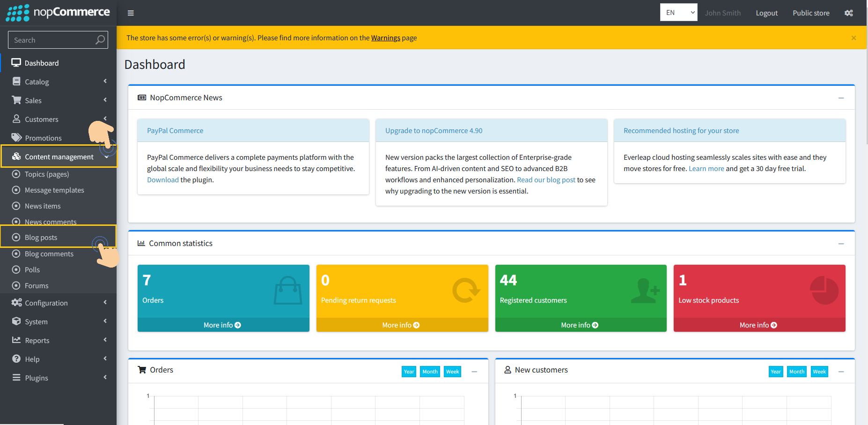Select Message templates in the sidebar
The image size is (868, 425).
54,190
